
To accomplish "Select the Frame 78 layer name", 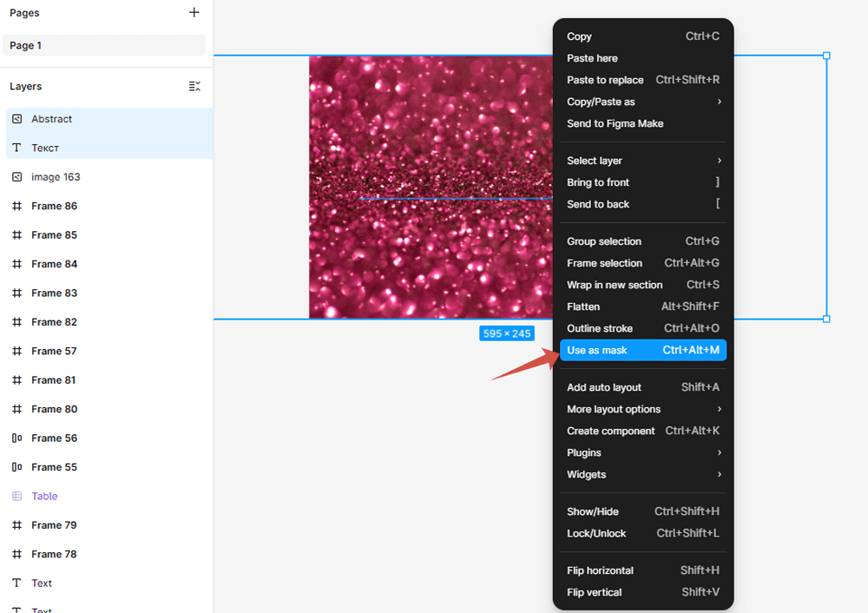I will [54, 554].
